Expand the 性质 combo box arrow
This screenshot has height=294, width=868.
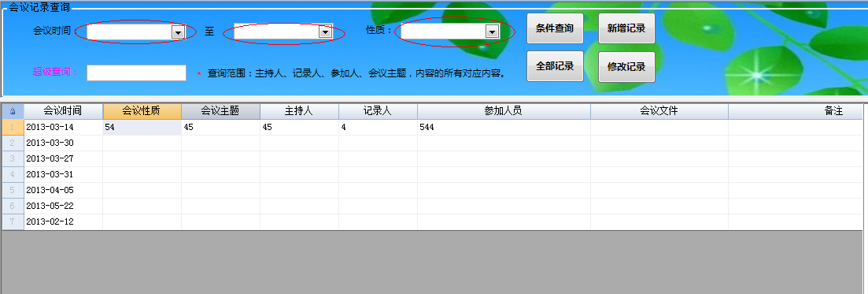492,32
